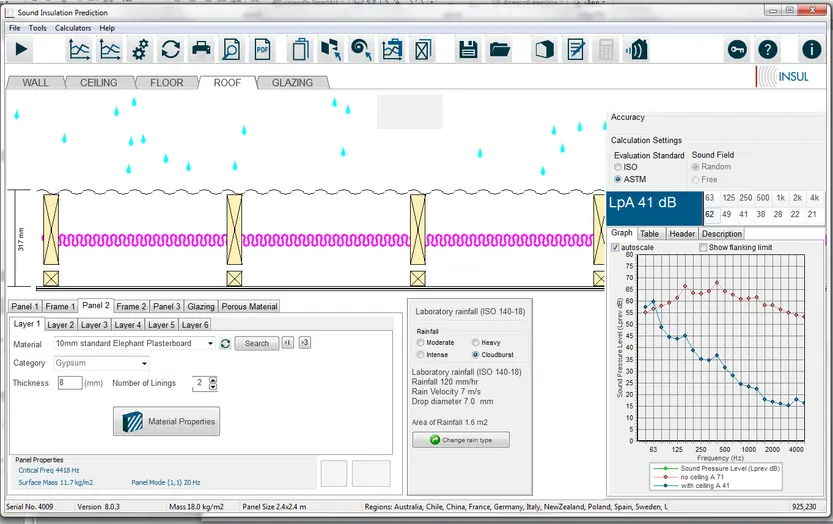Click the Material Properties button

click(x=166, y=421)
